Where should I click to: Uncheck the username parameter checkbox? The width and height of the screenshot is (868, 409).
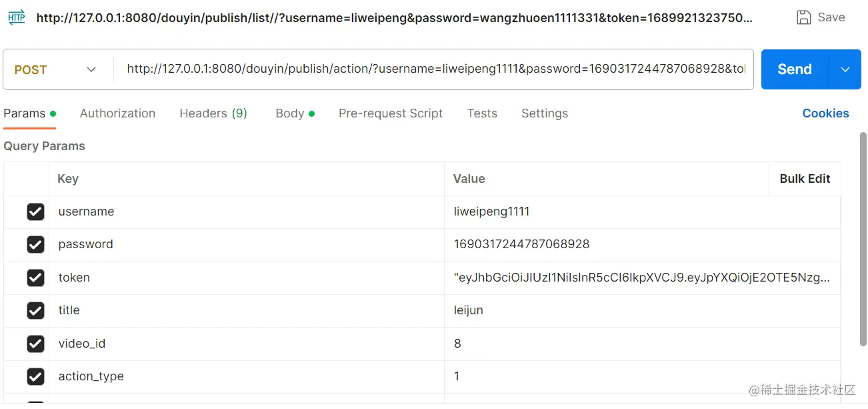tap(35, 212)
